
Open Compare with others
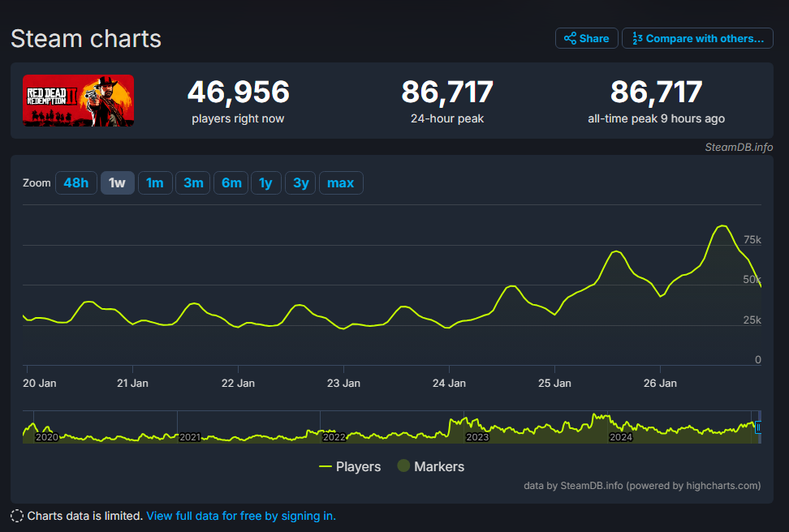pos(697,38)
